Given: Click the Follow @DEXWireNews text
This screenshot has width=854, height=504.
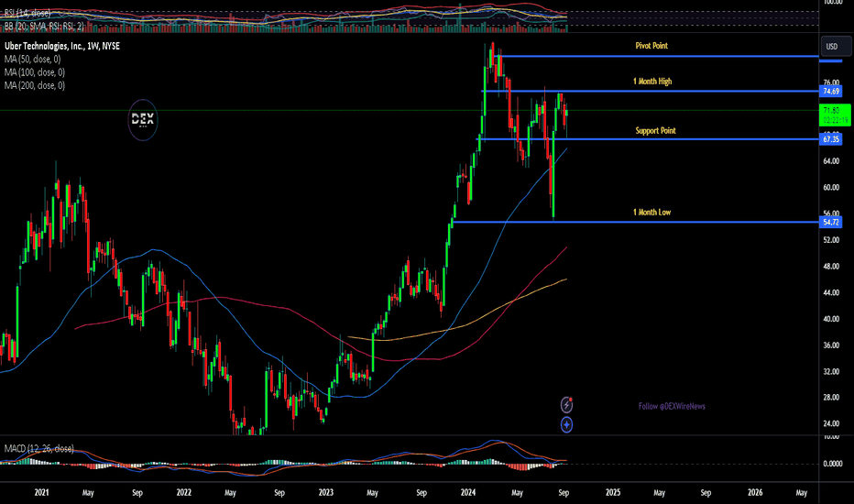Looking at the screenshot, I should pyautogui.click(x=672, y=406).
